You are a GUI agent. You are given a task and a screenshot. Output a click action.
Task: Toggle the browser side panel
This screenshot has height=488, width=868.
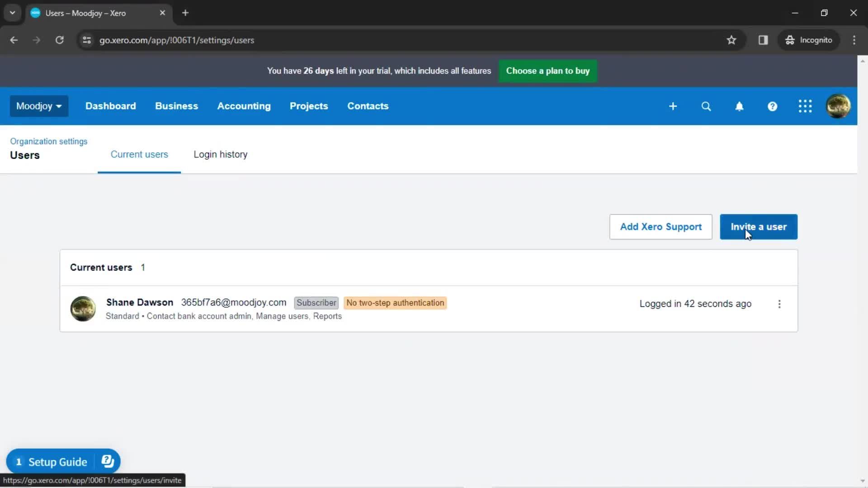pos(763,40)
